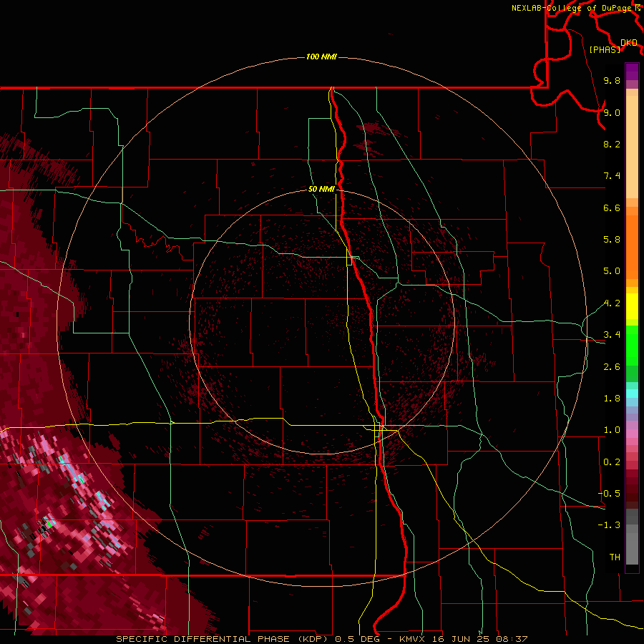The image size is (644, 644).
Task: Click the 3.4 scale value
Action: coord(612,335)
